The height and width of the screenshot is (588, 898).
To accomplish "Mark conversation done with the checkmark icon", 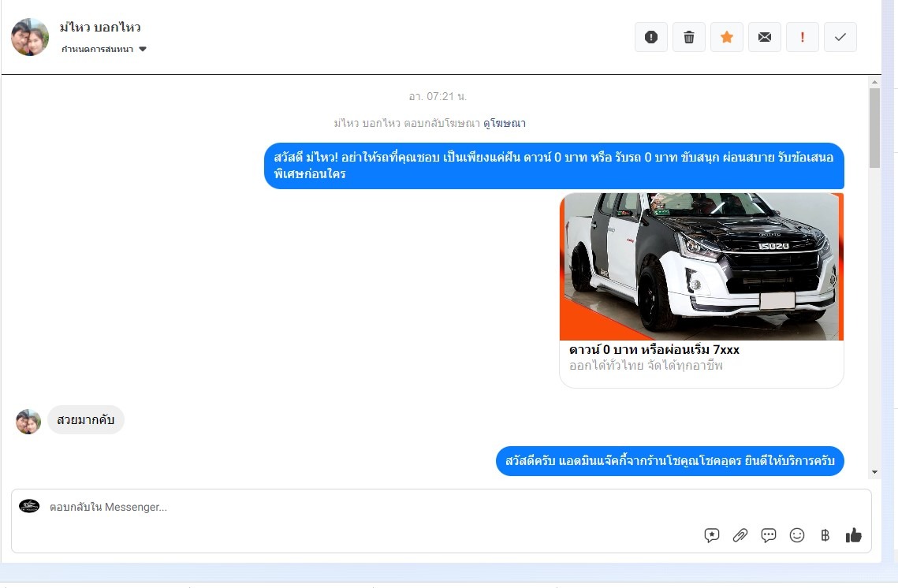I will [x=840, y=37].
